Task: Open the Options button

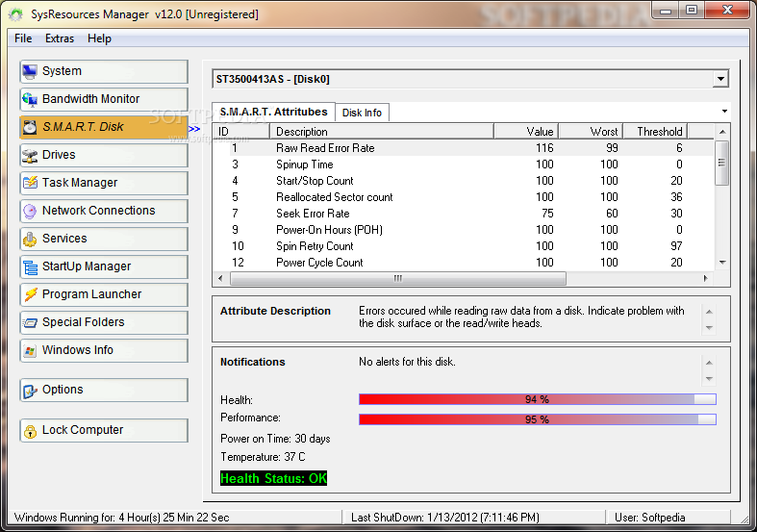Action: [104, 390]
